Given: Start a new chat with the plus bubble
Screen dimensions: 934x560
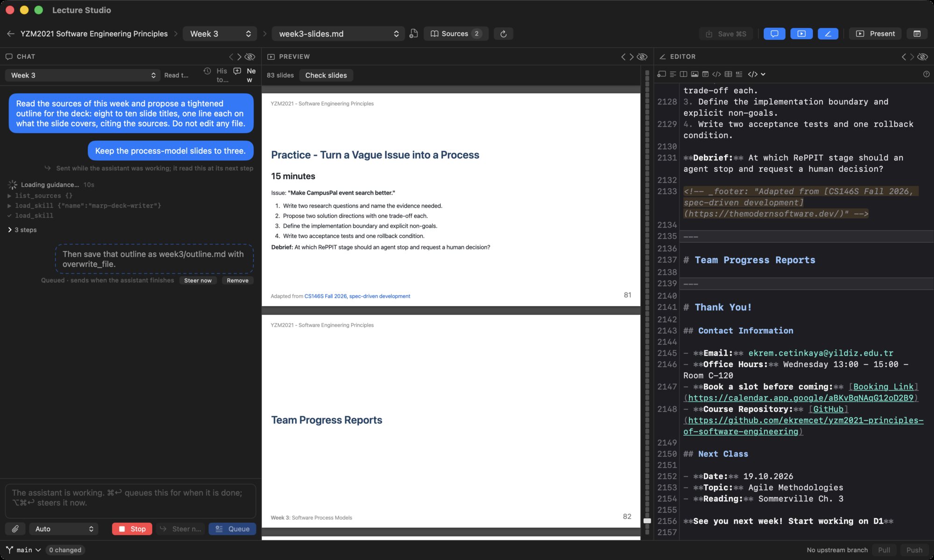Looking at the screenshot, I should pyautogui.click(x=237, y=71).
